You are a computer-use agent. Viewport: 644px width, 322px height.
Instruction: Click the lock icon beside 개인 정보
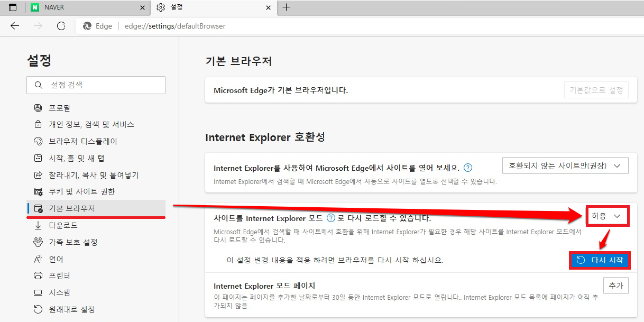tap(38, 125)
